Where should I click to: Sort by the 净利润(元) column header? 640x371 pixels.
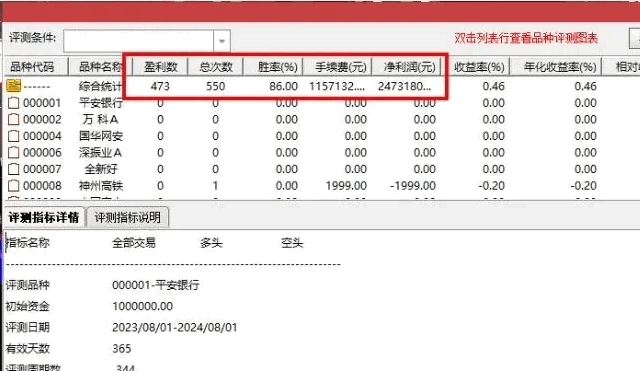pos(407,67)
